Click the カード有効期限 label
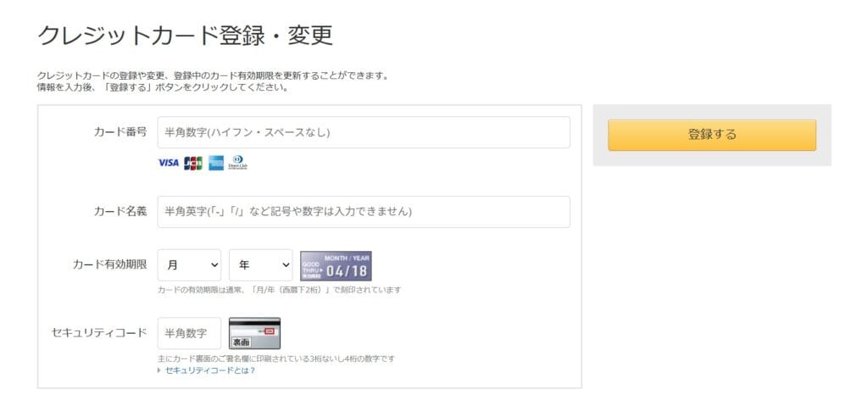 click(x=109, y=264)
